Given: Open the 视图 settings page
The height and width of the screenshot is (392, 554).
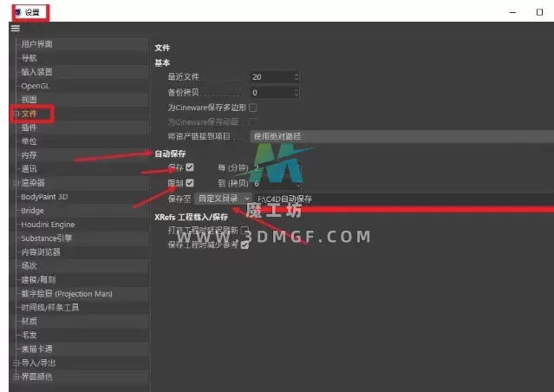Looking at the screenshot, I should click(x=29, y=100).
